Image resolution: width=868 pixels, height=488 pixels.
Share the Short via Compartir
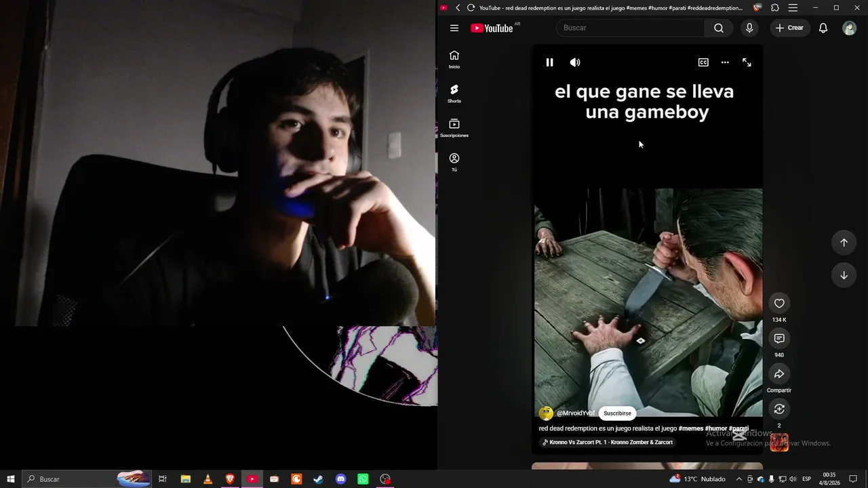(779, 374)
